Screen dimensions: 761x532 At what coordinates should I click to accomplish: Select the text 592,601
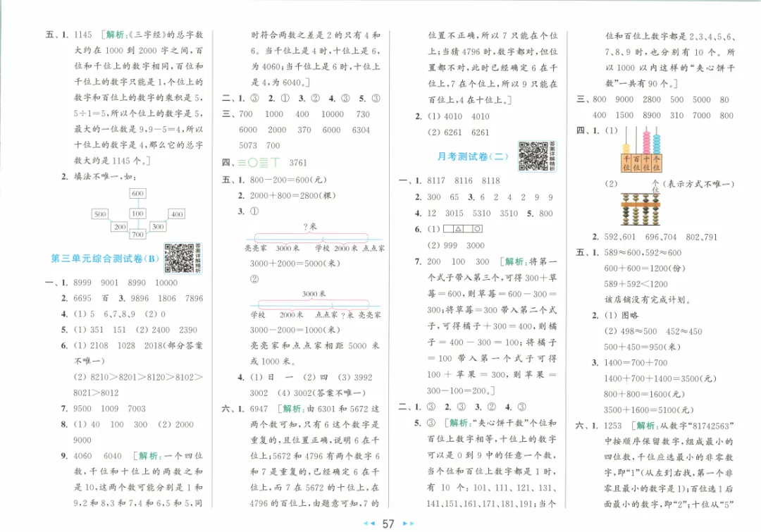tap(620, 237)
